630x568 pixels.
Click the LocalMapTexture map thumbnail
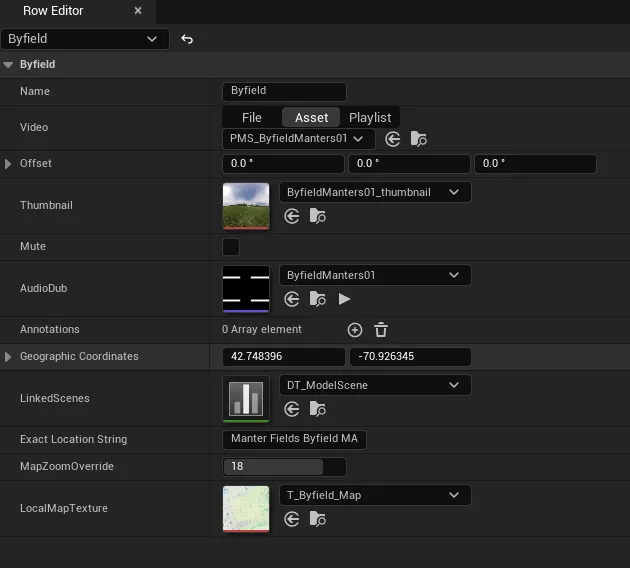pos(246,509)
